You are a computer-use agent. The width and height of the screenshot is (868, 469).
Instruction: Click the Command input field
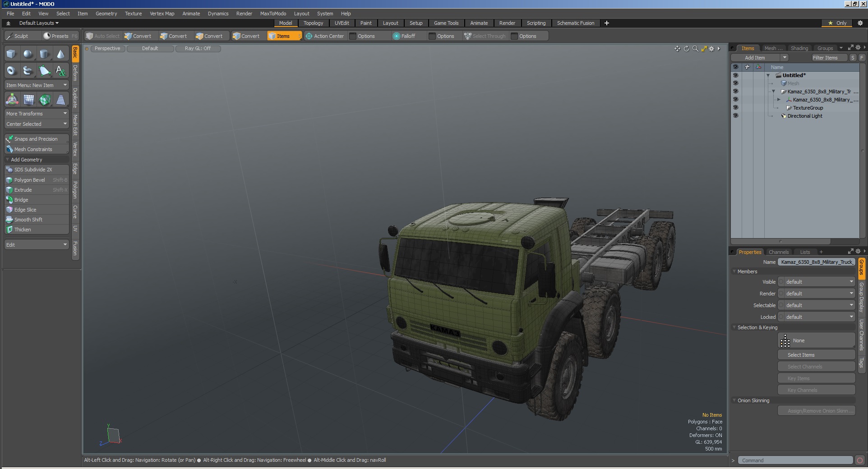click(x=795, y=460)
